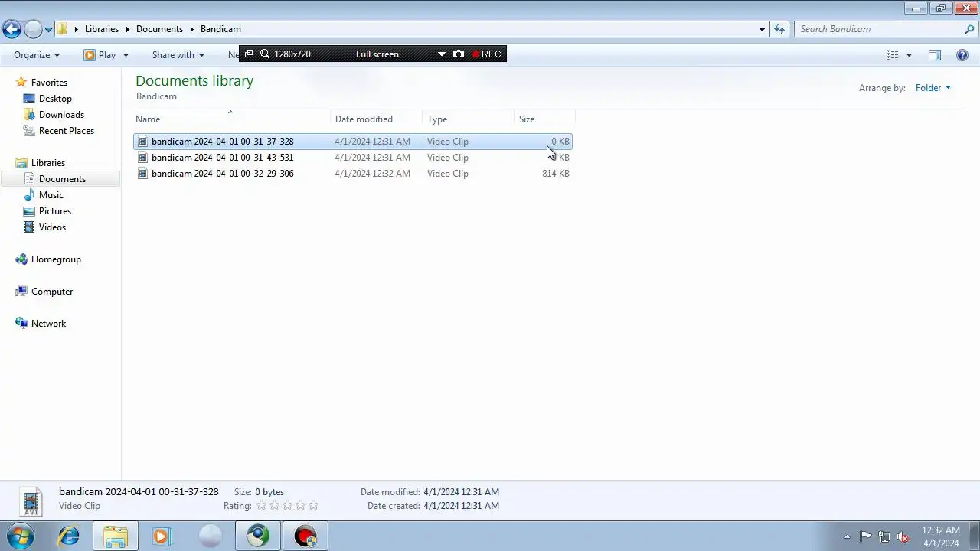Screen dimensions: 980x551
Task: Open the Windows Start menu orb
Action: pyautogui.click(x=21, y=536)
